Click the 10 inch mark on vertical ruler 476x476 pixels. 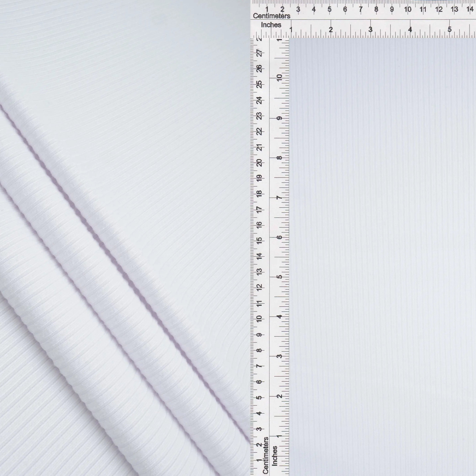(x=279, y=78)
